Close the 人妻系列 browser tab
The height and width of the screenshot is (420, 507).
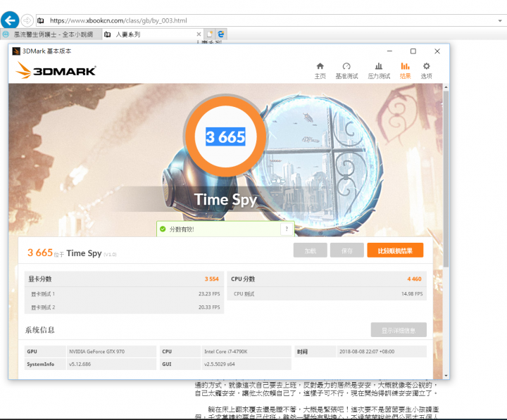[x=199, y=34]
